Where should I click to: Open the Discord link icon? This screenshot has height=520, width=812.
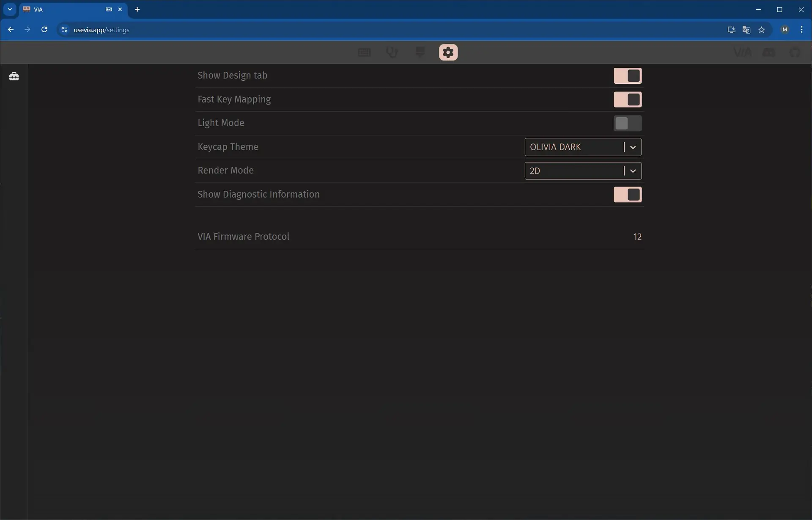click(x=768, y=52)
